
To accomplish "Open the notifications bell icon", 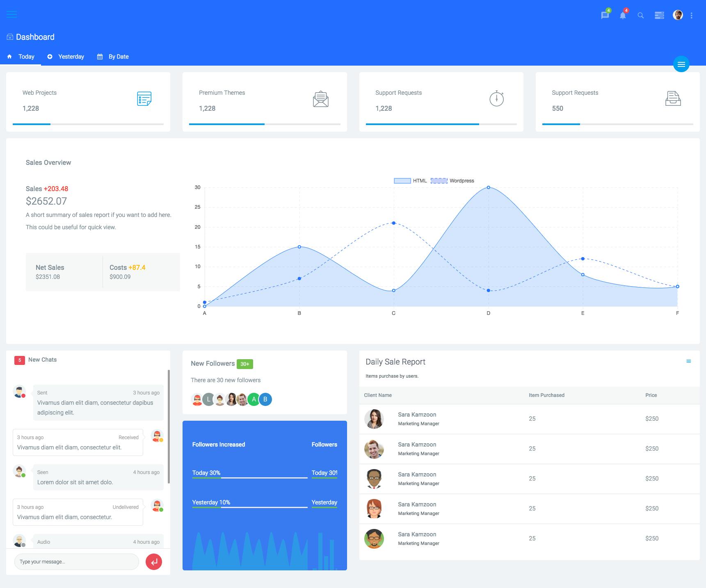I will (x=623, y=15).
